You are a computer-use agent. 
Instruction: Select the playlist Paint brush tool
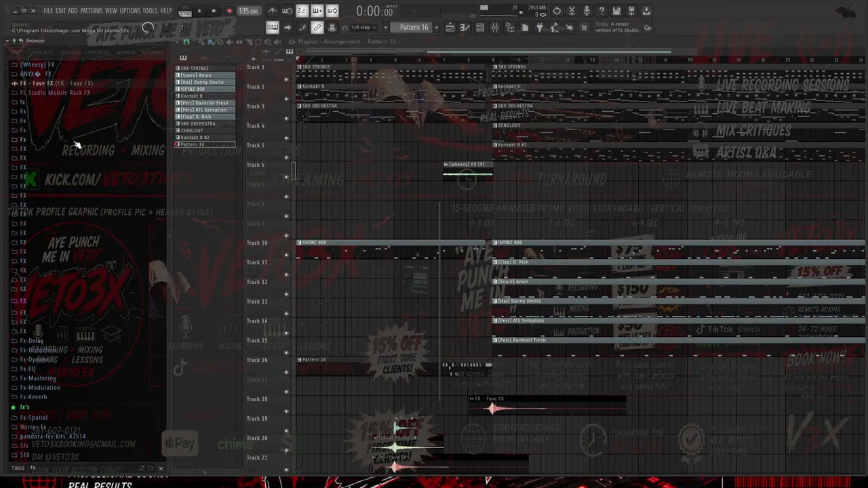211,42
